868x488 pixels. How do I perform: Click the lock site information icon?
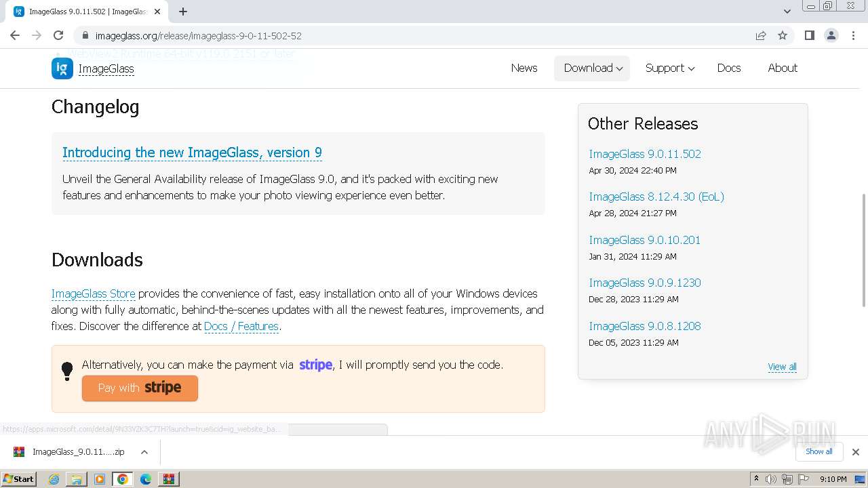tap(85, 35)
